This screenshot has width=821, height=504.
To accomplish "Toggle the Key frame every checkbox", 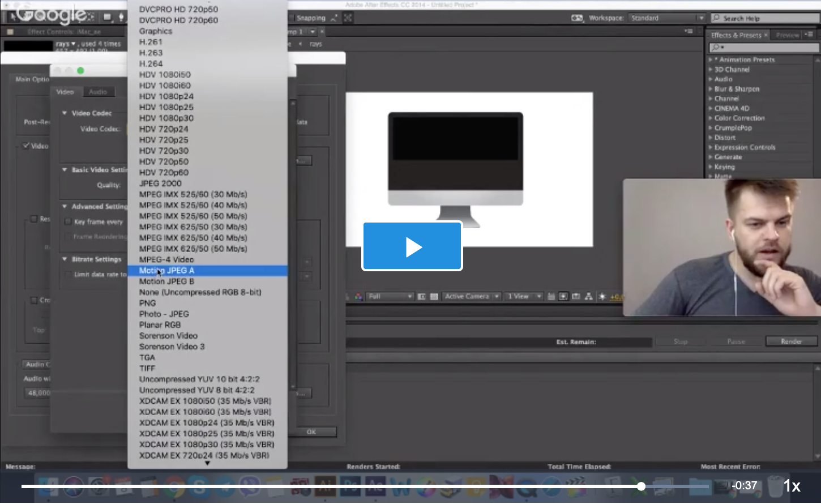I will click(x=68, y=222).
